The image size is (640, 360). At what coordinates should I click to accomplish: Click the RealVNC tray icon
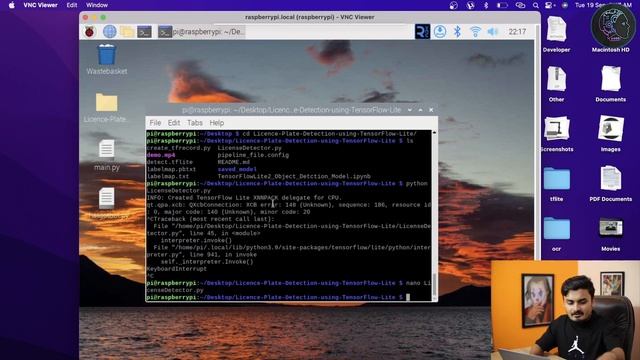pos(422,31)
